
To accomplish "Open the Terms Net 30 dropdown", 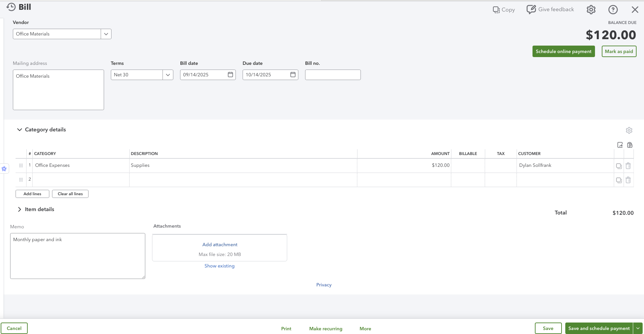I will (x=168, y=75).
